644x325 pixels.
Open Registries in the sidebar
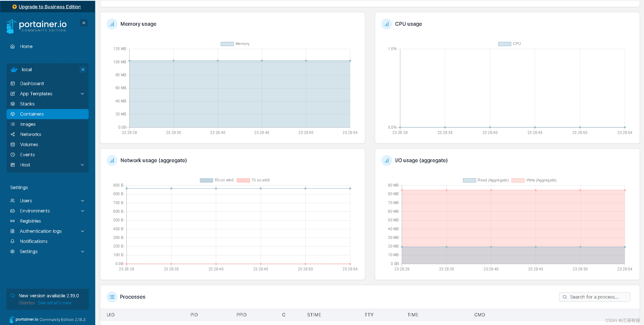click(30, 221)
